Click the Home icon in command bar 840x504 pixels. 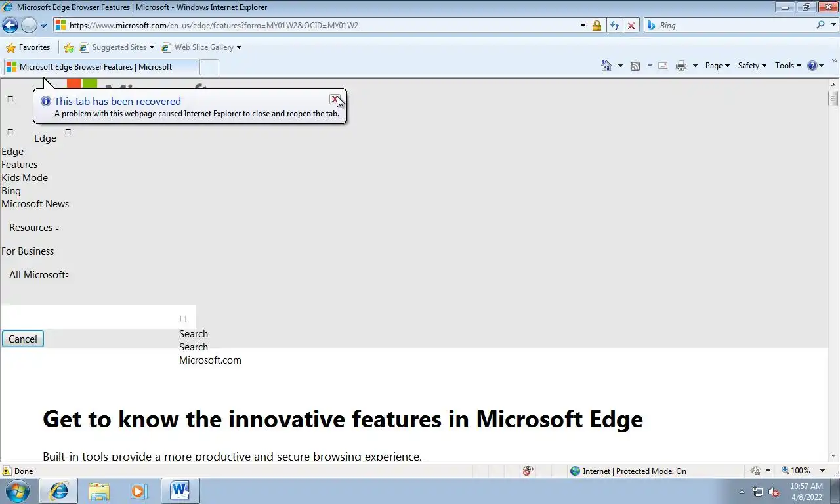(606, 66)
